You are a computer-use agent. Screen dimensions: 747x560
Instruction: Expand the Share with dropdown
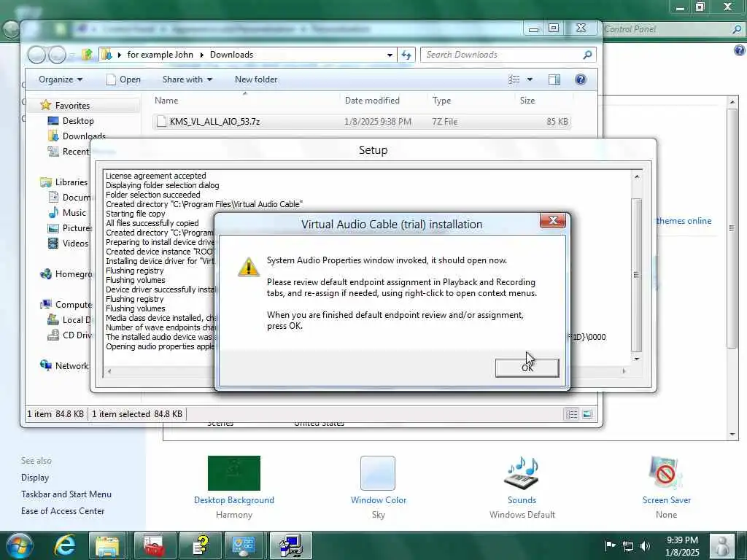coord(187,79)
